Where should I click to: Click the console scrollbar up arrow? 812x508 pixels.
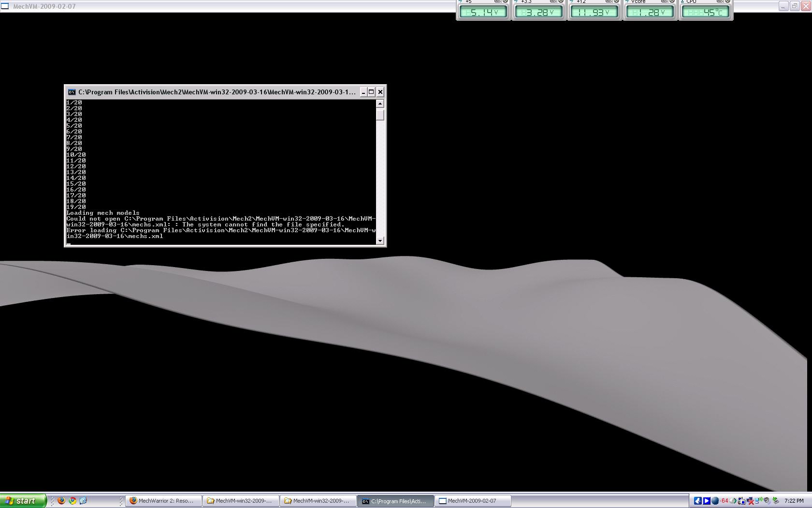click(x=380, y=104)
